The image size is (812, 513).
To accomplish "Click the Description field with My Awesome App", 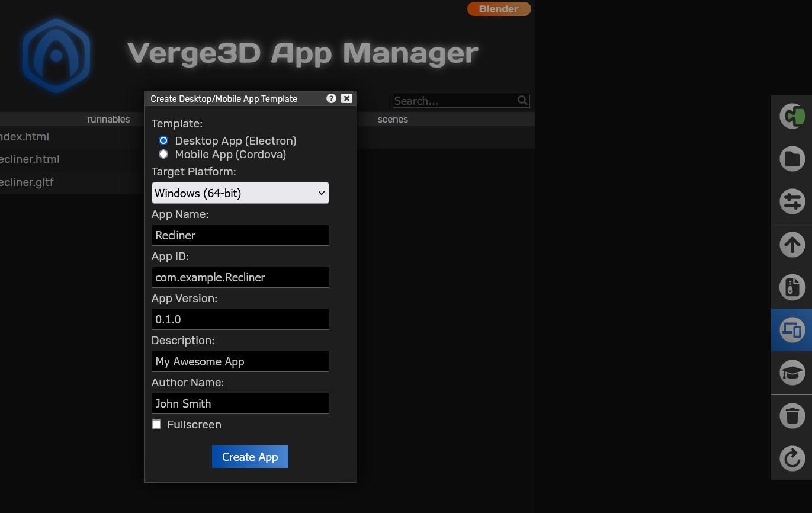I will (x=240, y=361).
